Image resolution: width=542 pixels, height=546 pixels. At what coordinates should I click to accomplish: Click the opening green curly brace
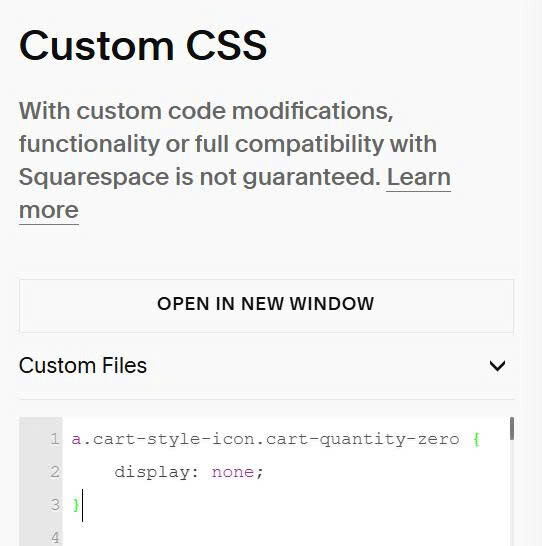pos(477,439)
